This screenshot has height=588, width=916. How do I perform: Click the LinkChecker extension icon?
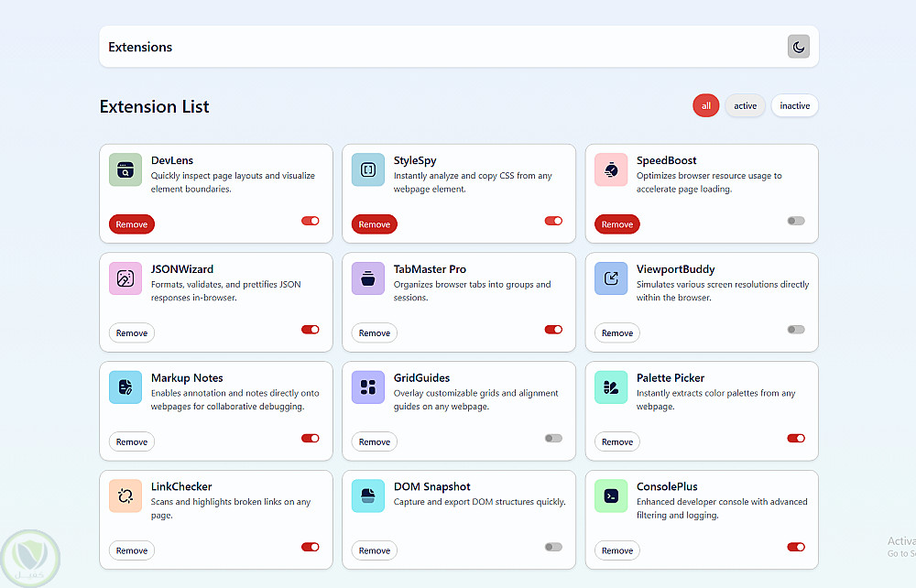point(125,496)
